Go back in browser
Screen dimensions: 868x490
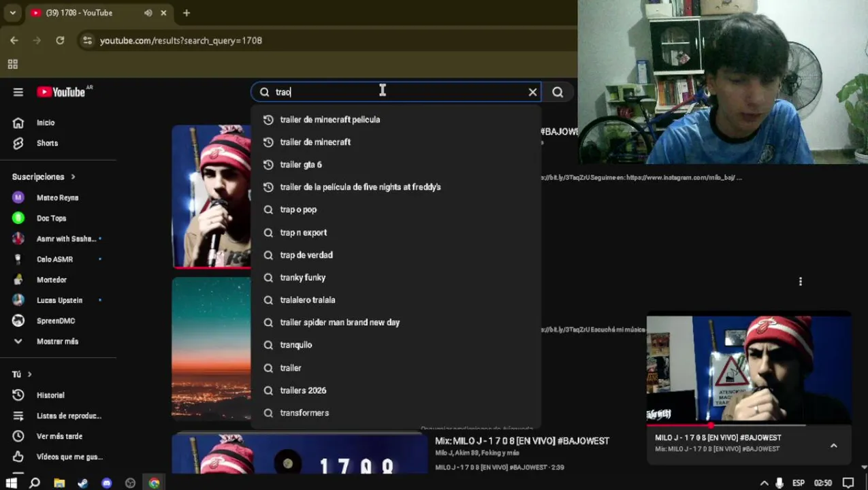(x=14, y=41)
